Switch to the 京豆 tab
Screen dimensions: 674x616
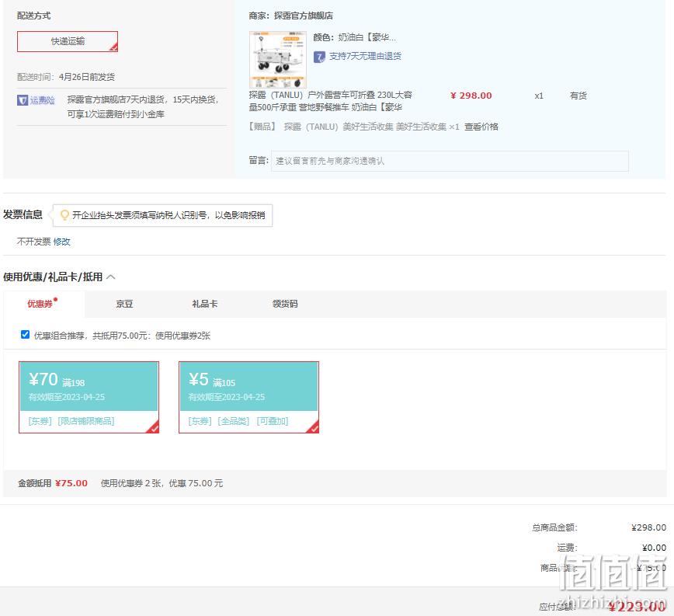pyautogui.click(x=124, y=304)
